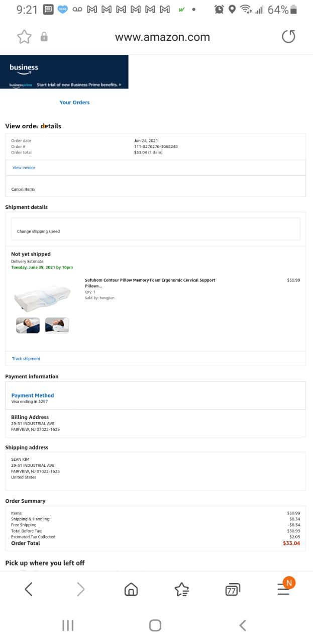
Task: Tap Sold By: hengjien text
Action: tap(99, 298)
